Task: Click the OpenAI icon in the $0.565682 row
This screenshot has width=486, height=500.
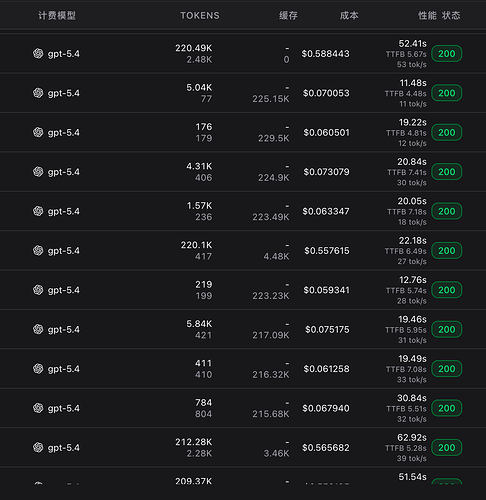Action: pos(38,447)
